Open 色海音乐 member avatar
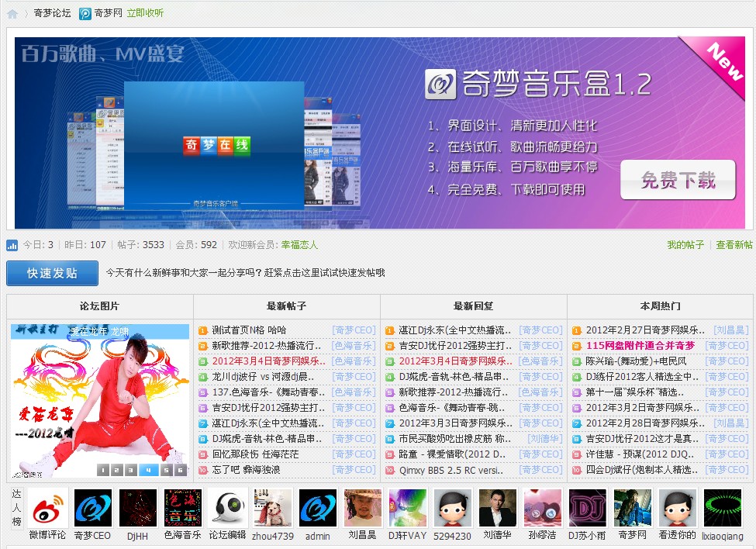Viewport: 756px width, 549px height. [x=183, y=508]
